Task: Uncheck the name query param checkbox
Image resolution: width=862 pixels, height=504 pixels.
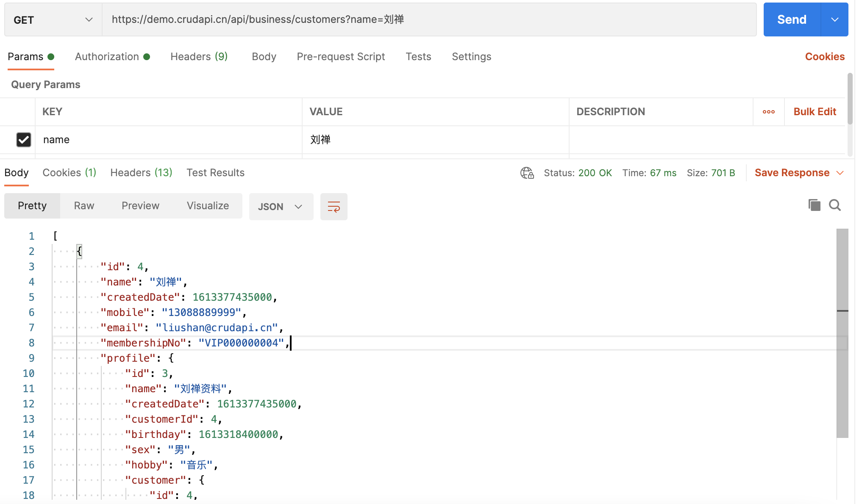Action: pos(24,140)
